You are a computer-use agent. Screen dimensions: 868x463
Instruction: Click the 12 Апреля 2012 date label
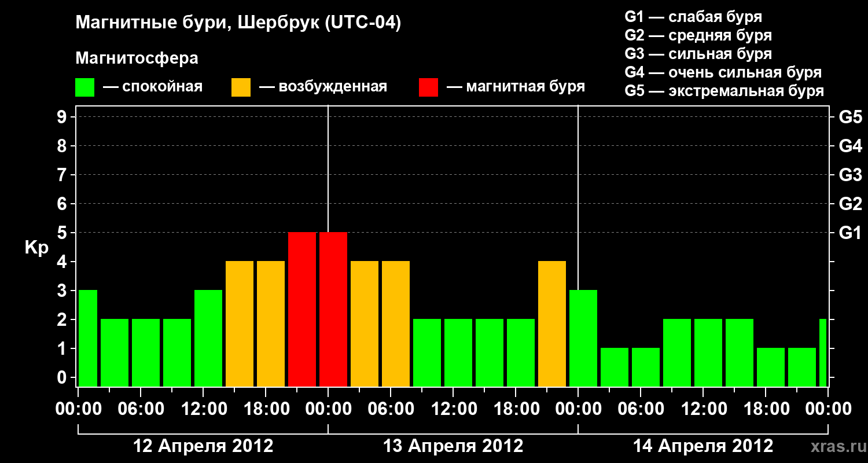click(x=203, y=446)
